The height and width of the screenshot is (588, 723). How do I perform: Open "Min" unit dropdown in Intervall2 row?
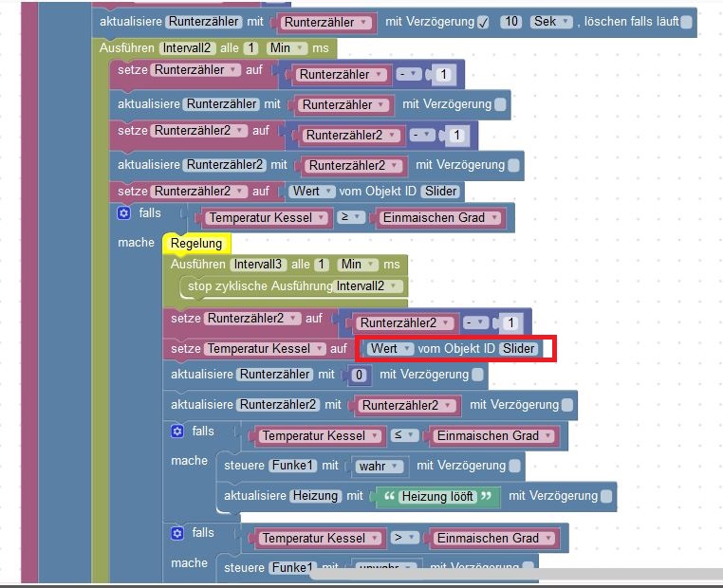coord(287,48)
